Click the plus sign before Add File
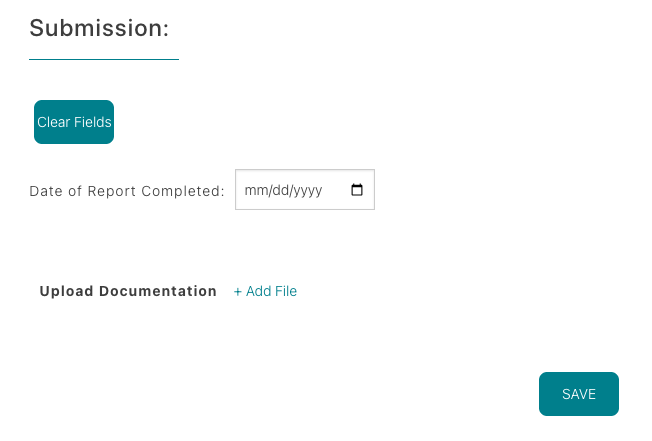Viewport: 652px width, 441px height. (x=238, y=291)
